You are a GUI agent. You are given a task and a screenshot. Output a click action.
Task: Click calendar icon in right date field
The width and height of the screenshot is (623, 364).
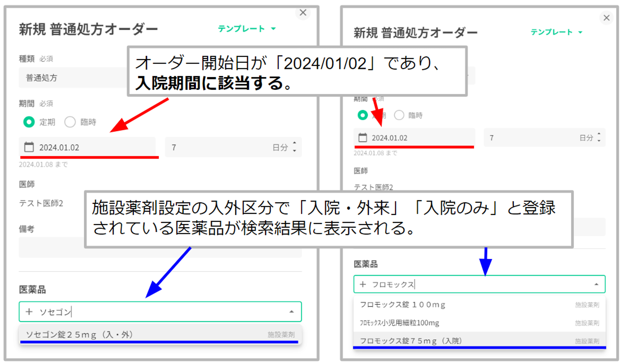pyautogui.click(x=363, y=138)
